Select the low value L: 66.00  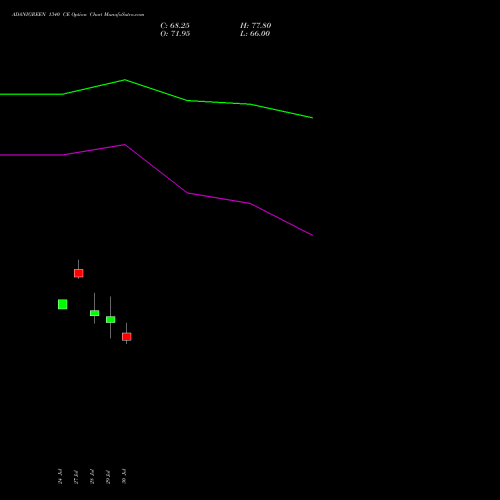point(255,34)
